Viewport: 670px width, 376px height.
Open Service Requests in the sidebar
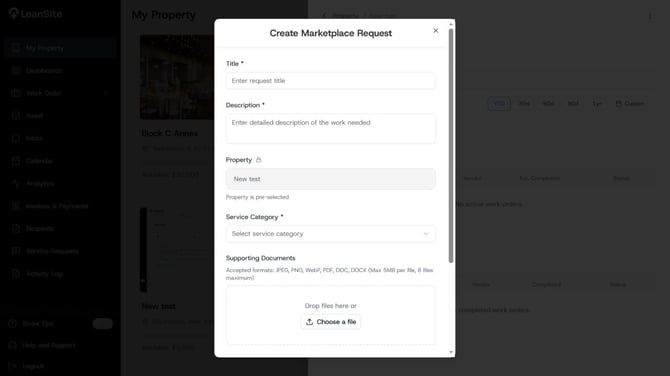click(x=52, y=251)
